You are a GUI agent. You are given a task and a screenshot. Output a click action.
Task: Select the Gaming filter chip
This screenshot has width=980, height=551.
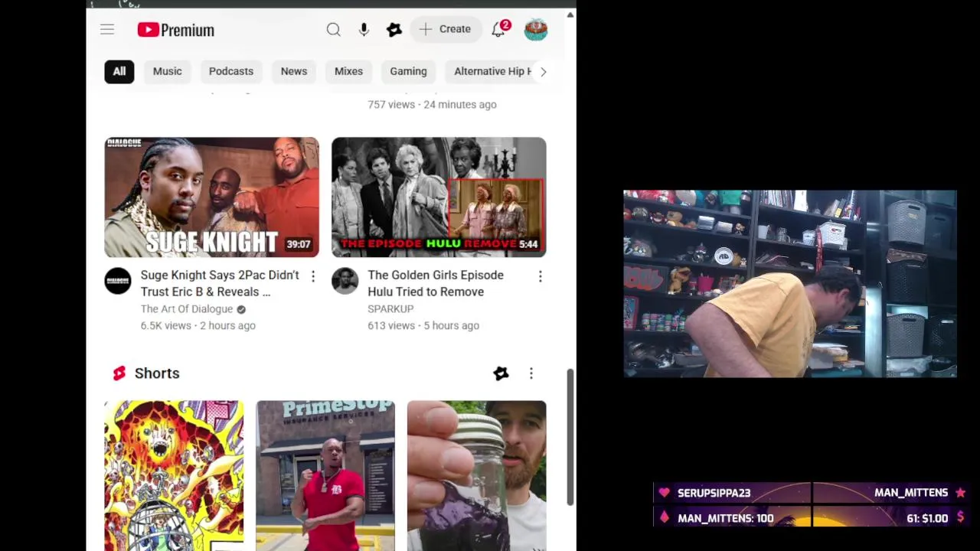pos(408,71)
